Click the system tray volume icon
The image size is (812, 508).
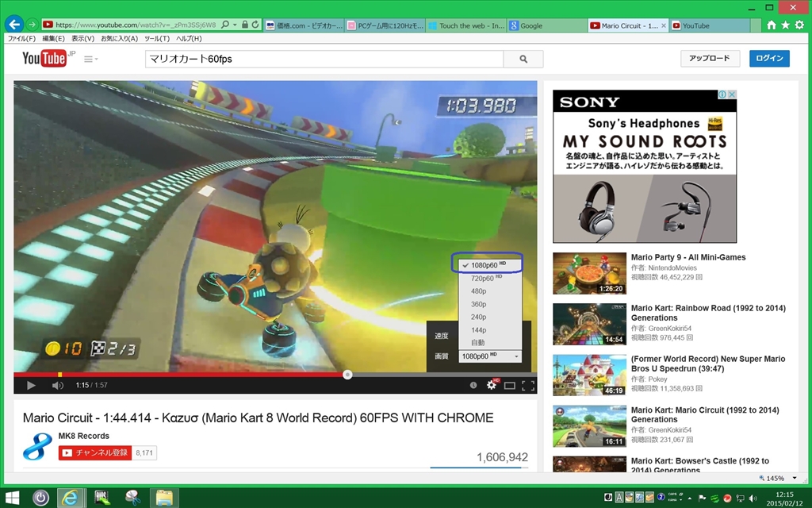[753, 498]
